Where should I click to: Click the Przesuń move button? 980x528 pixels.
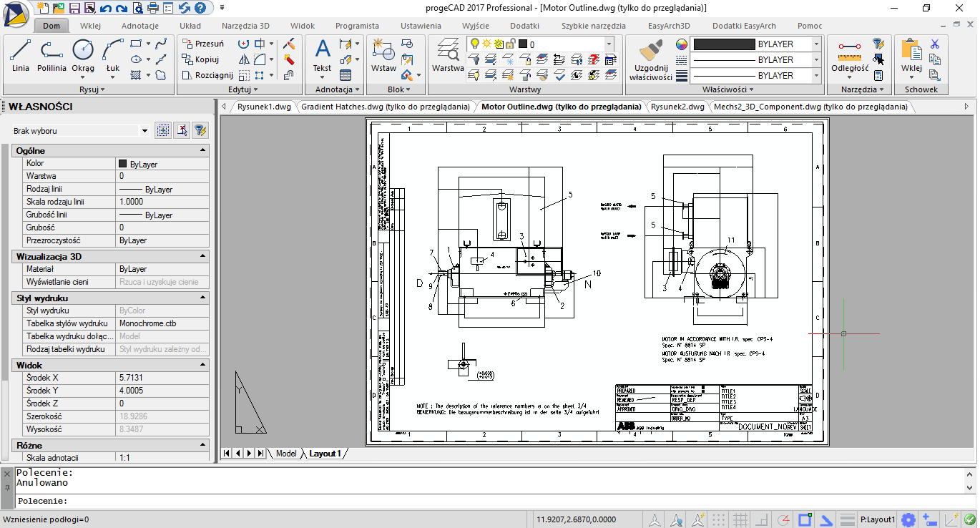point(202,44)
